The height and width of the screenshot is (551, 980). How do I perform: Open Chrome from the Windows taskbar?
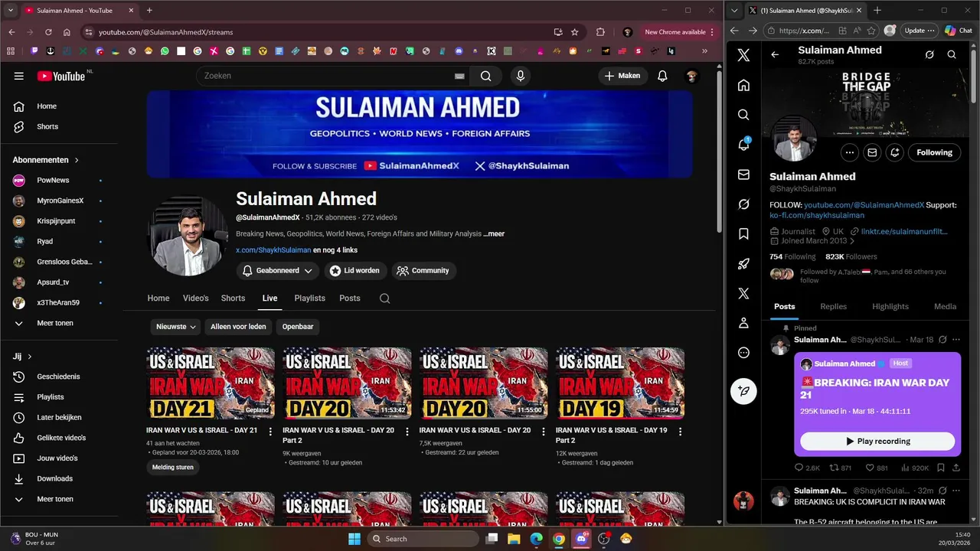pos(559,539)
